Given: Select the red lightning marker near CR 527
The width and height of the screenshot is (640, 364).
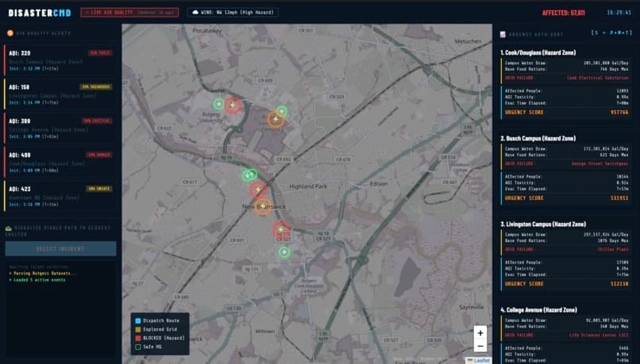Looking at the screenshot, I should (x=281, y=230).
